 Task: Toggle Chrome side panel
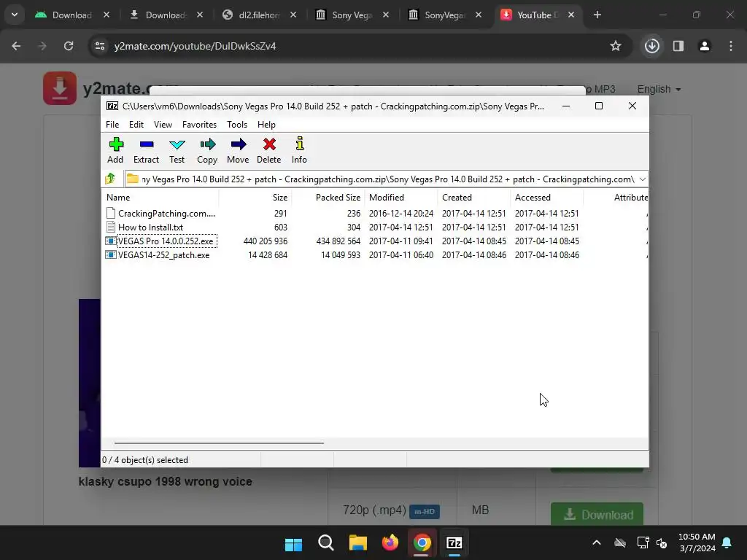click(x=678, y=46)
